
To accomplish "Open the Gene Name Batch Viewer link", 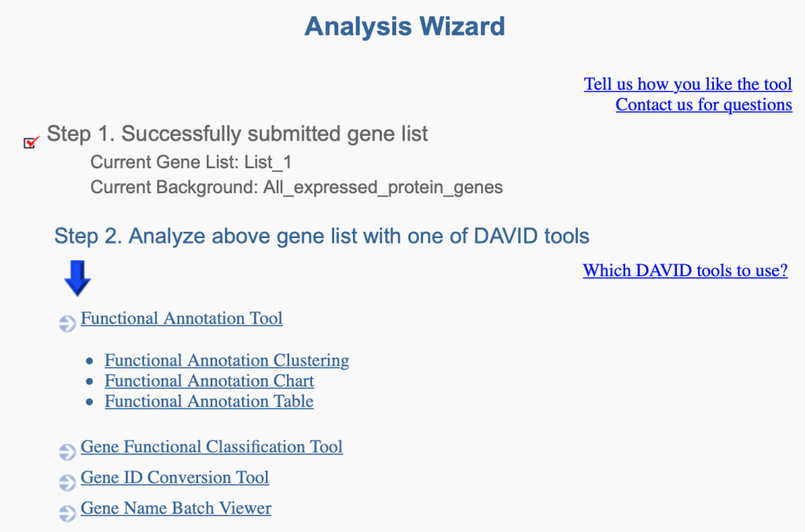I will point(176,508).
